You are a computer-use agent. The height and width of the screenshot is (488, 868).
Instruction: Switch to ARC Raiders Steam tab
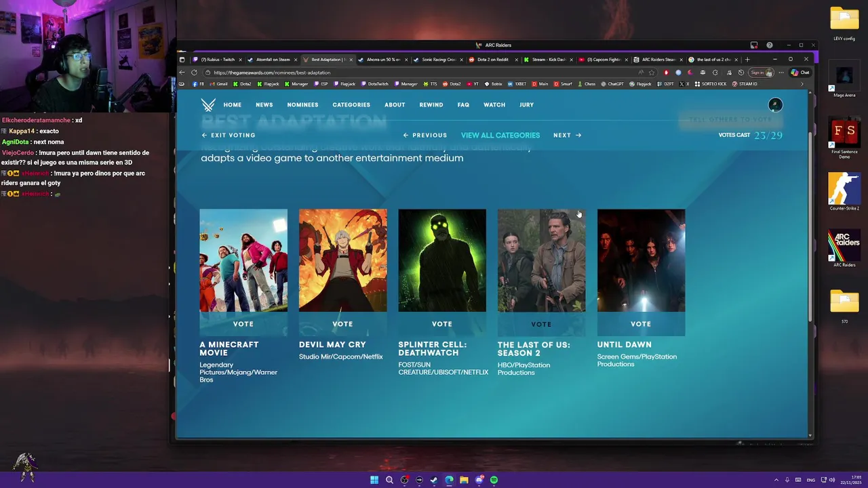click(658, 60)
